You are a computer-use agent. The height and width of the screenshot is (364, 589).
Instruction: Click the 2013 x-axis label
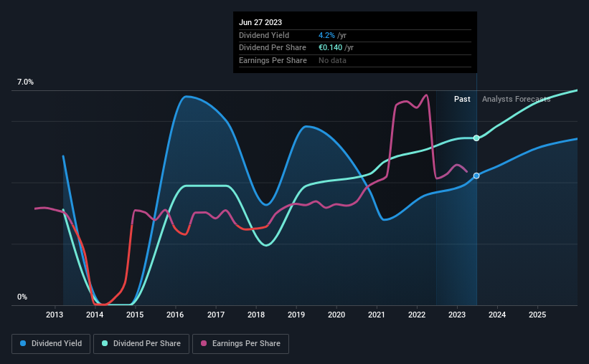point(55,315)
